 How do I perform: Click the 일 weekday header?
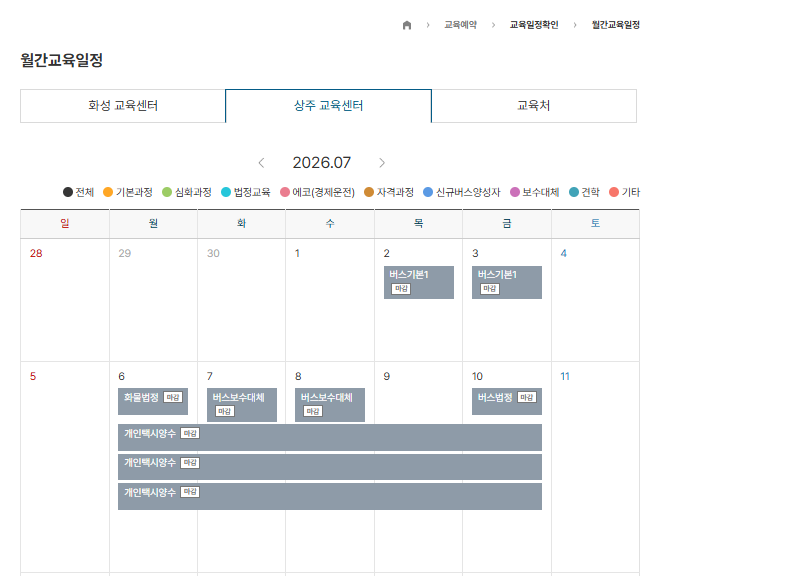[x=65, y=223]
